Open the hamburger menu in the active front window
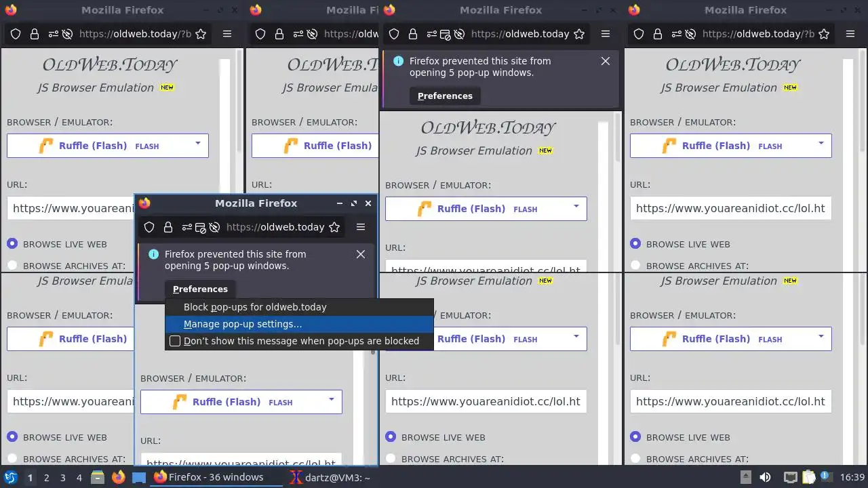 (x=361, y=227)
